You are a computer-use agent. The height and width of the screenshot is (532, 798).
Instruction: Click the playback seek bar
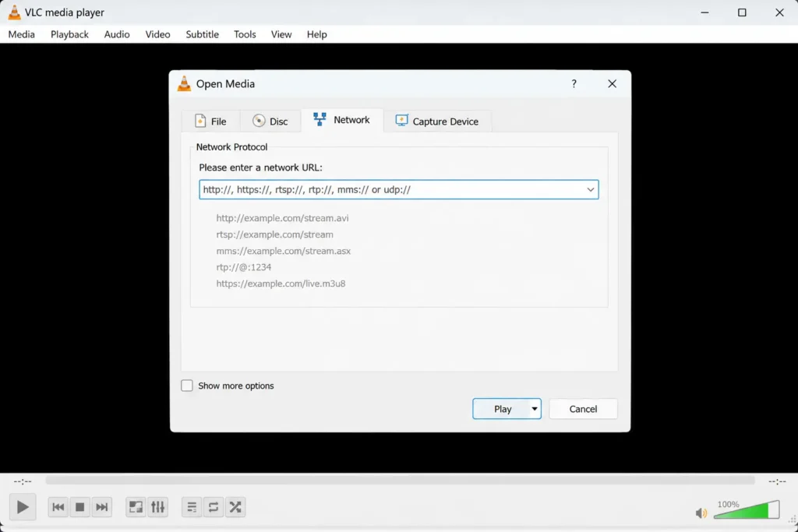coord(400,481)
